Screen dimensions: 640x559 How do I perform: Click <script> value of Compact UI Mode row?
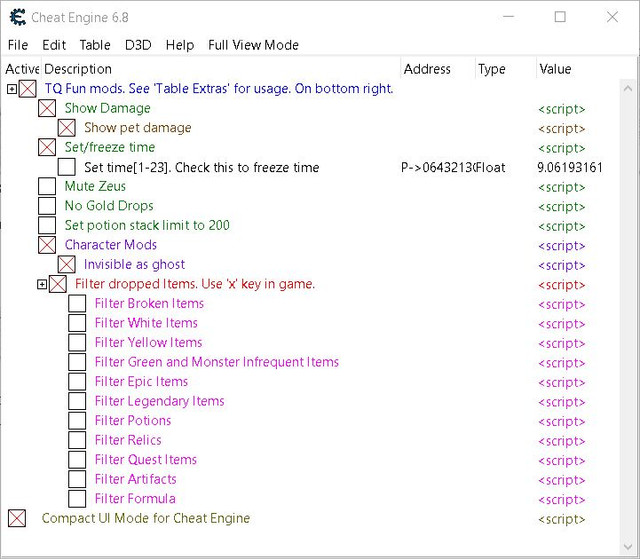pyautogui.click(x=562, y=519)
